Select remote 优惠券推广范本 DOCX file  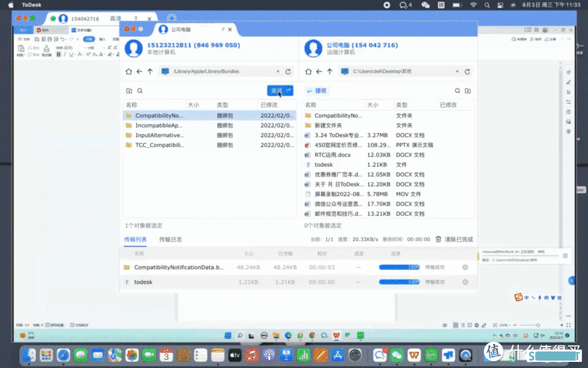point(388,174)
